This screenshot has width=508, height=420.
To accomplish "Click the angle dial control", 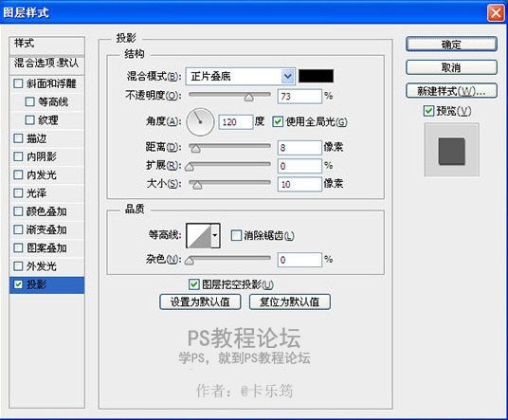I will pyautogui.click(x=200, y=122).
